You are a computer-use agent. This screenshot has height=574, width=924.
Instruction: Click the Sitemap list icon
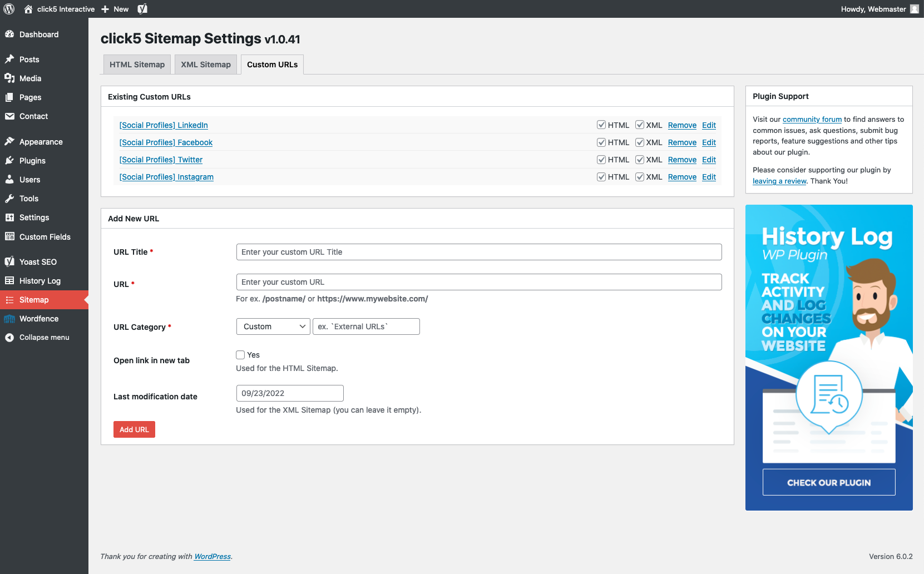tap(9, 300)
